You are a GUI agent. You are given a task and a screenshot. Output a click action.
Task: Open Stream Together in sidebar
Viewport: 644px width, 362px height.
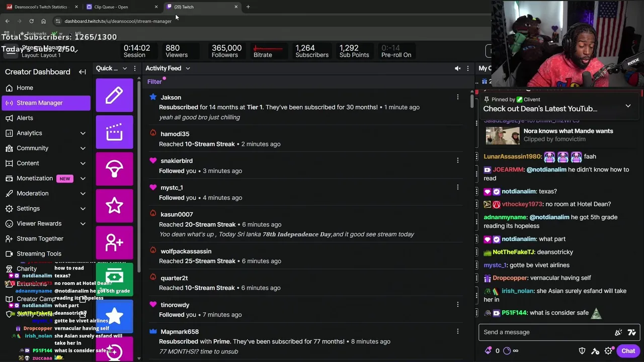(45, 238)
